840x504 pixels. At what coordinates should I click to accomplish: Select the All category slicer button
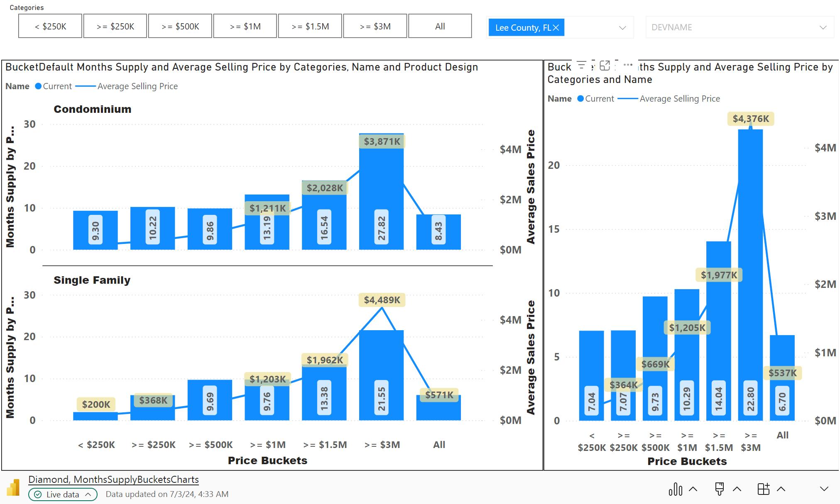pos(440,26)
